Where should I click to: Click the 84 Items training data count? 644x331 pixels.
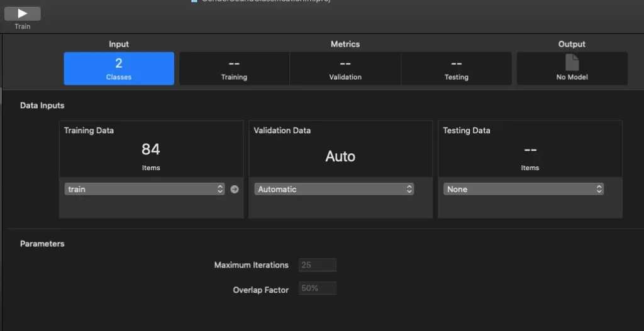151,156
